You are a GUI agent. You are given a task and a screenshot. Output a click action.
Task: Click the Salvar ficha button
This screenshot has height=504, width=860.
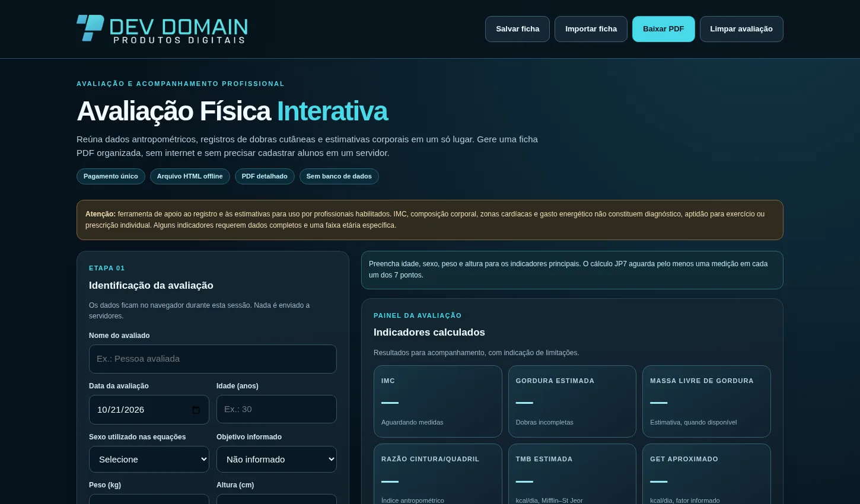(517, 29)
